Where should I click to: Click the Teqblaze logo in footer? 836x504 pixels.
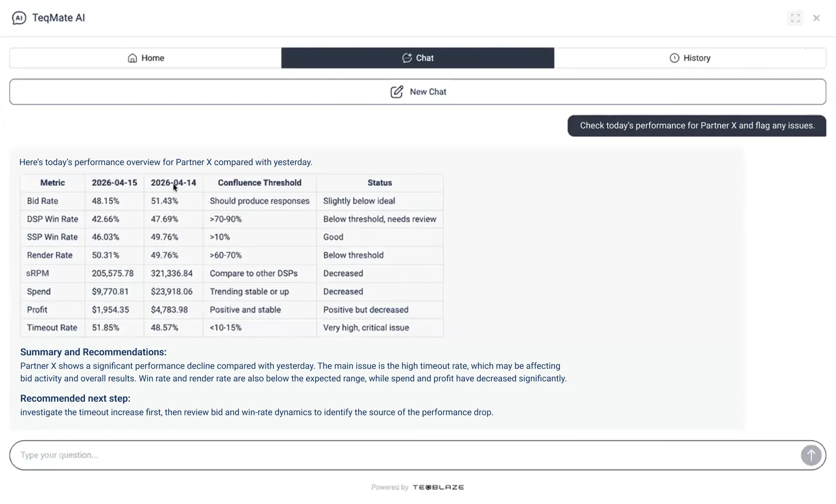click(438, 487)
